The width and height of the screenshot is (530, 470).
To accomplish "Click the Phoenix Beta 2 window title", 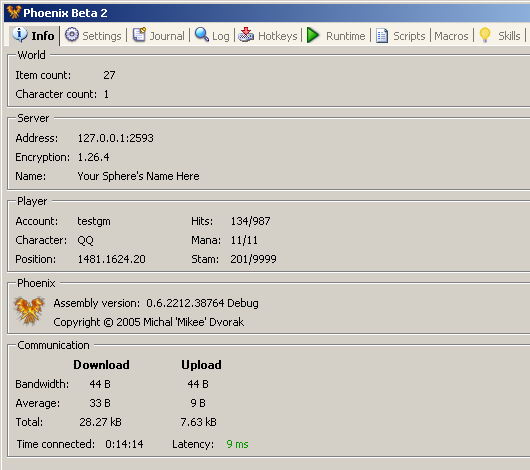I will tap(65, 13).
